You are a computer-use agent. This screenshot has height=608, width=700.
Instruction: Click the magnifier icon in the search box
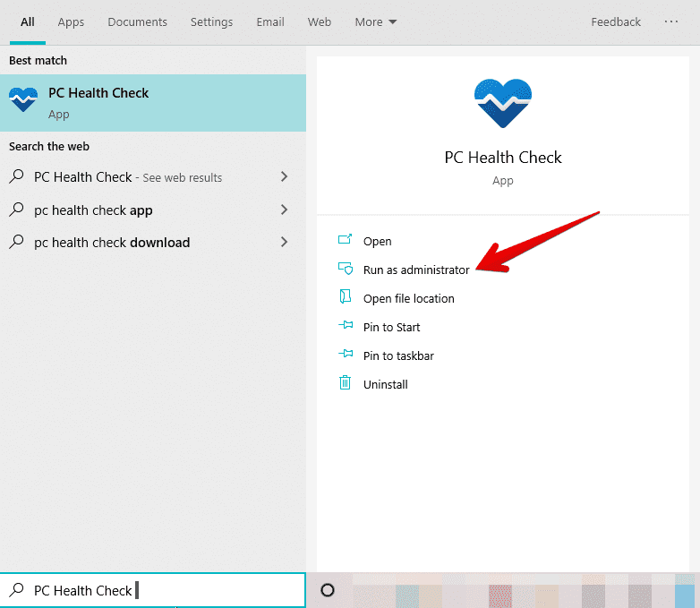coord(16,590)
